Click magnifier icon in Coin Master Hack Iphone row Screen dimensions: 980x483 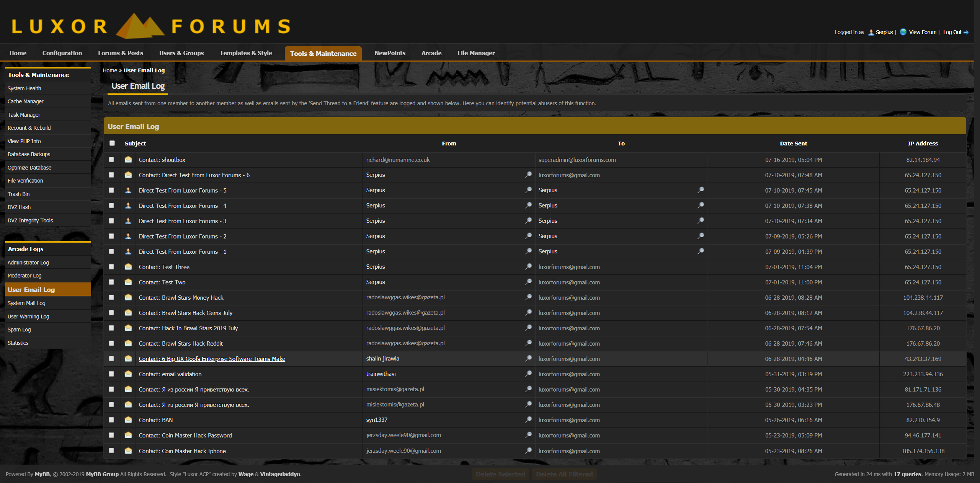[x=528, y=451]
